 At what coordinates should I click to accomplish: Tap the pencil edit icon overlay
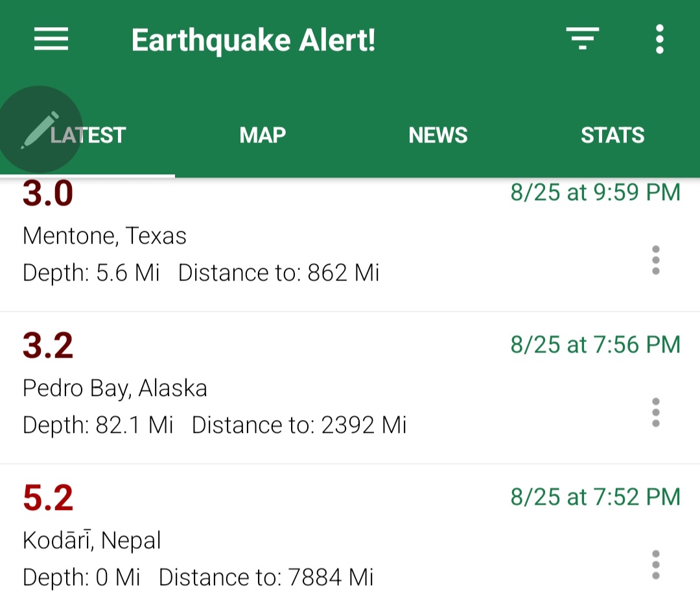point(40,130)
